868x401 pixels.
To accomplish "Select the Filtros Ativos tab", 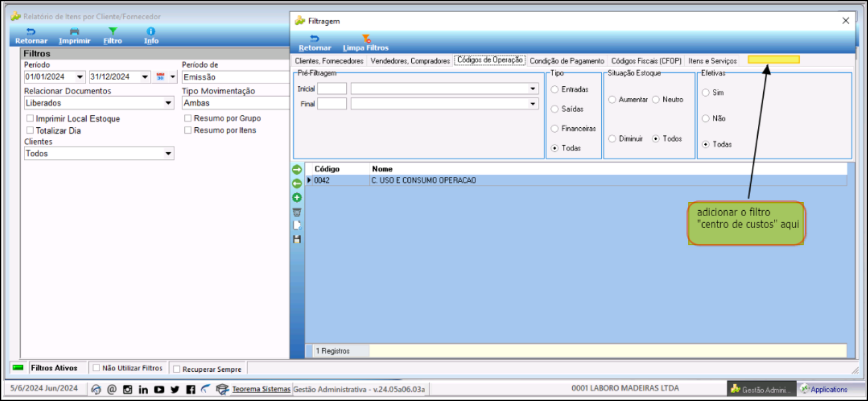I will coord(54,368).
